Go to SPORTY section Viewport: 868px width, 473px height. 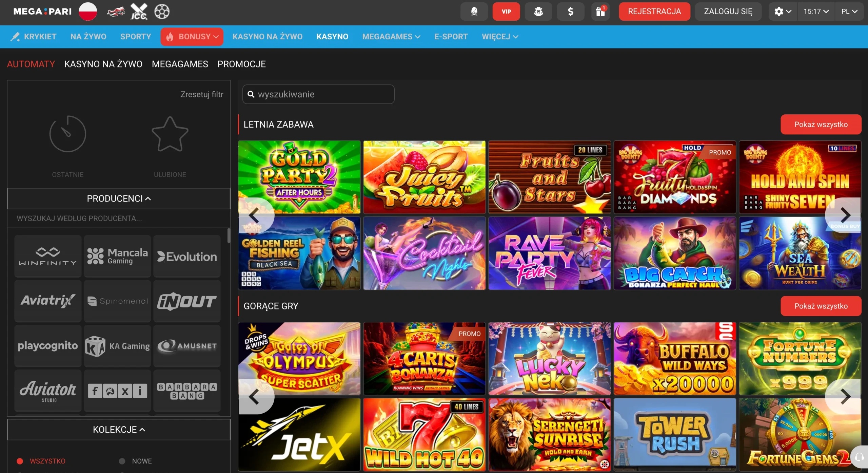pos(136,37)
